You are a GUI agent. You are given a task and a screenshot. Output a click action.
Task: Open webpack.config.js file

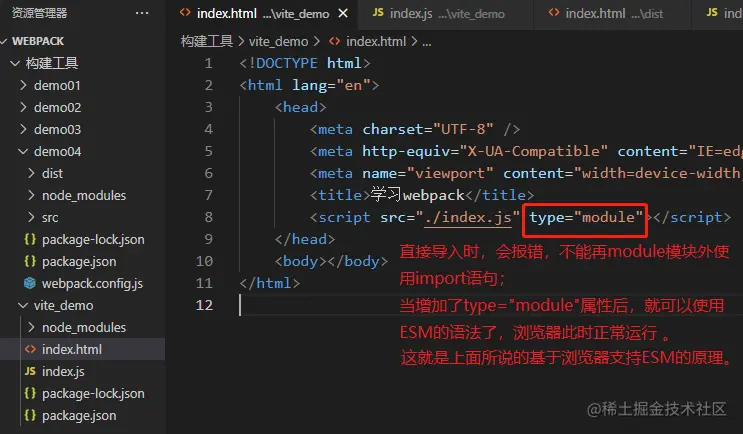92,283
